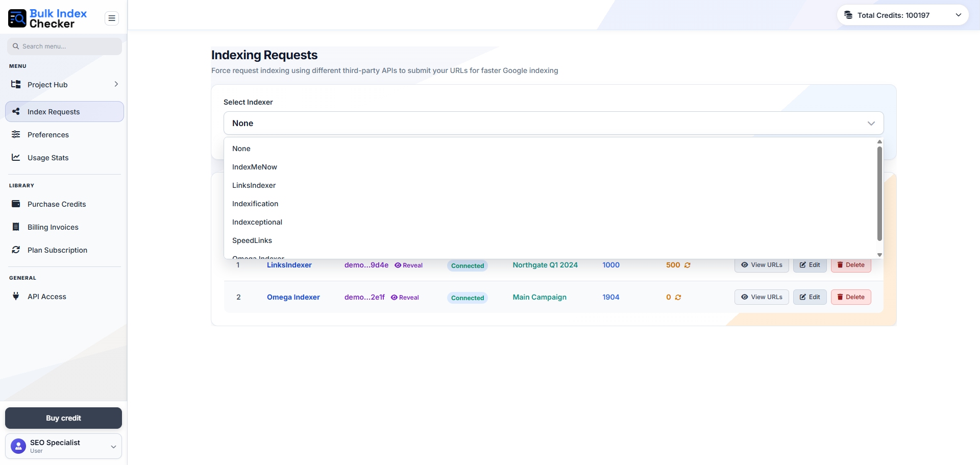Edit the LinksIndexer row

click(810, 265)
